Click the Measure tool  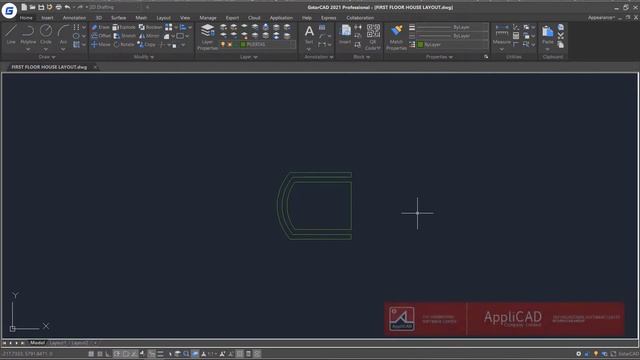502,34
